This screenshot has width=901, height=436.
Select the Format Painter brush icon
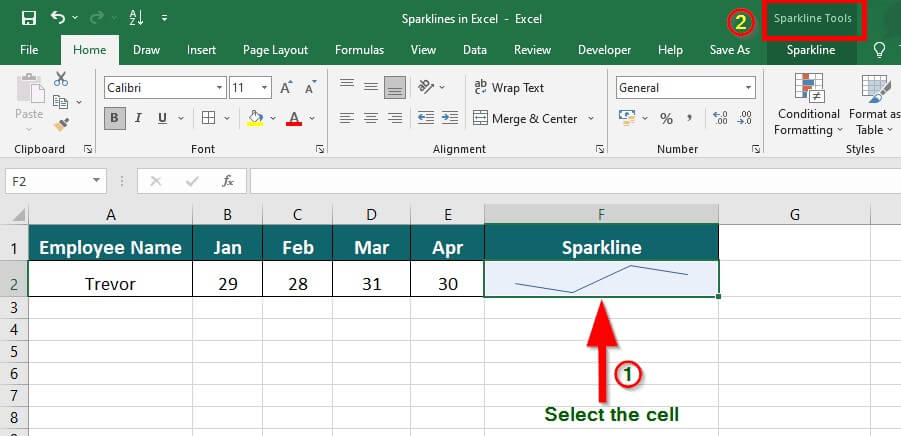point(61,124)
